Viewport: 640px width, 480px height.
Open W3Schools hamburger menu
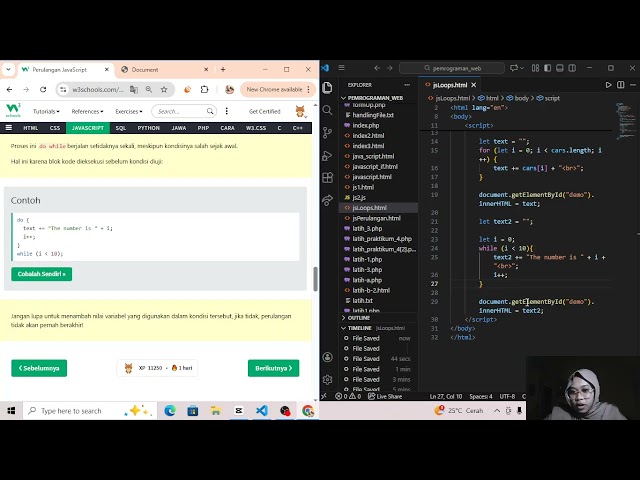point(9,128)
